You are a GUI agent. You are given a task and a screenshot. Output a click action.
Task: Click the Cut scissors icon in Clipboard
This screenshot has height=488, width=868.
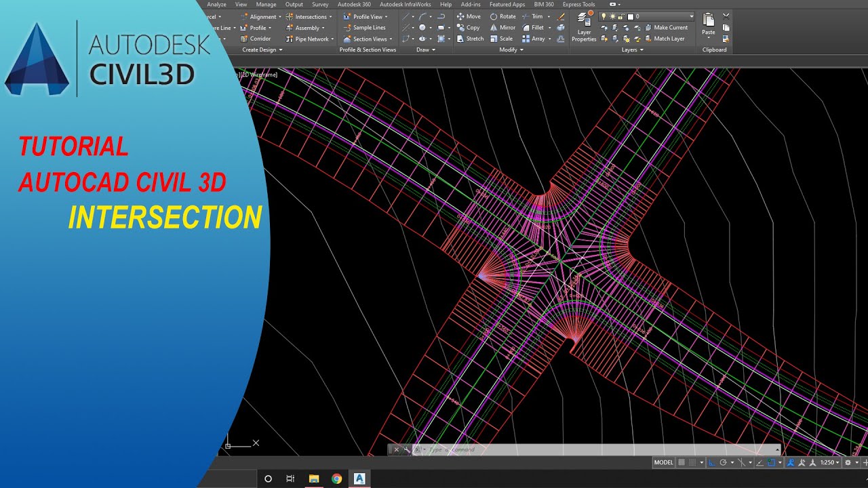click(x=726, y=17)
